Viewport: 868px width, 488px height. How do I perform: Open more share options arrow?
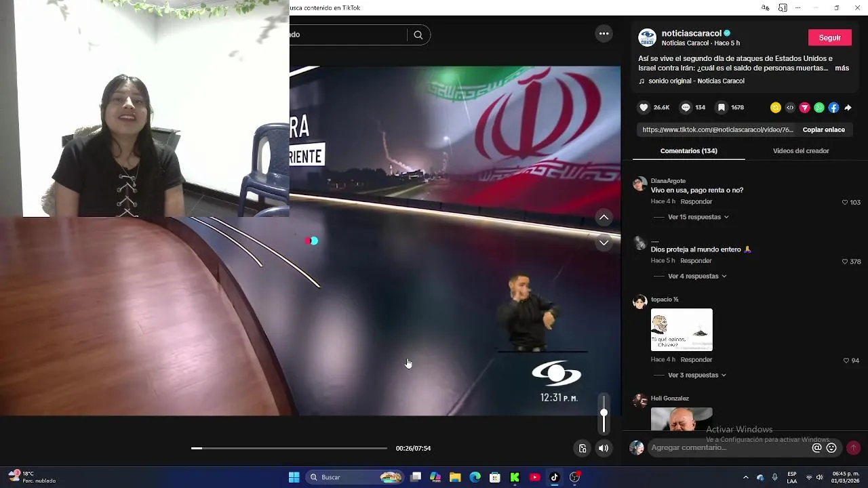[848, 108]
